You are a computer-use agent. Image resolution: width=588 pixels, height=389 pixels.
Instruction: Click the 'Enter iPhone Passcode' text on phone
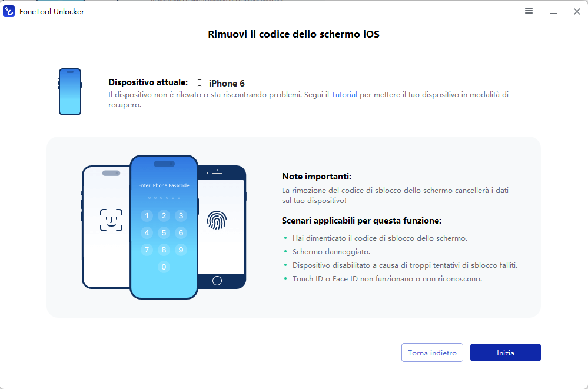(x=164, y=185)
